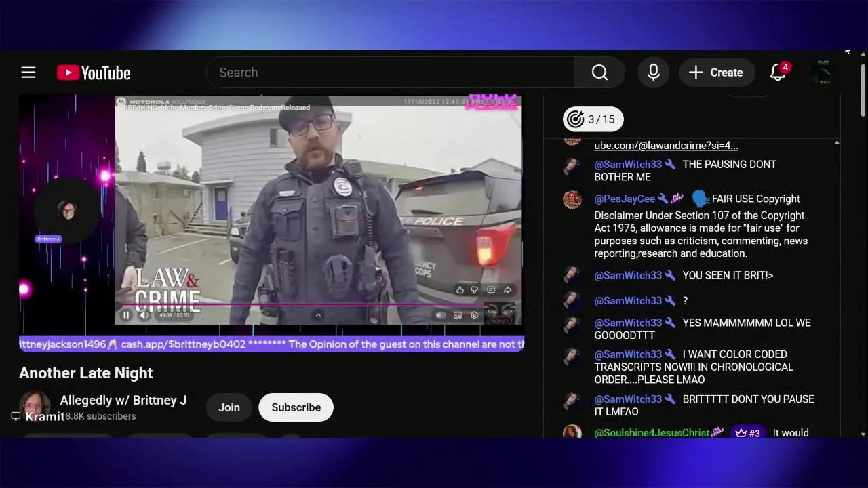The image size is (868, 488).
Task: Open Allegedly w/ Brittney J channel name
Action: pos(123,400)
